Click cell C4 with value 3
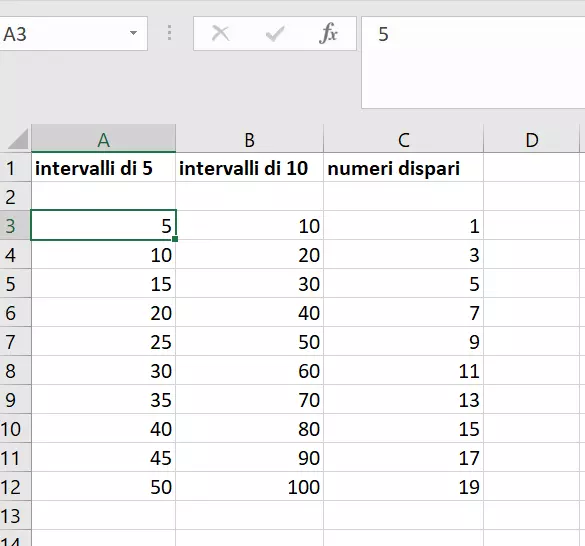The height and width of the screenshot is (546, 585). pos(403,255)
